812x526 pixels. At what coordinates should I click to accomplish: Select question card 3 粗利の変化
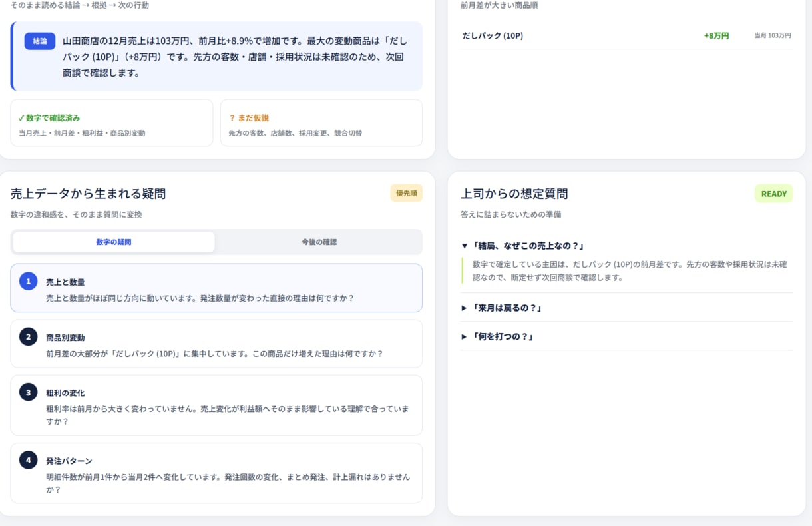(x=216, y=405)
